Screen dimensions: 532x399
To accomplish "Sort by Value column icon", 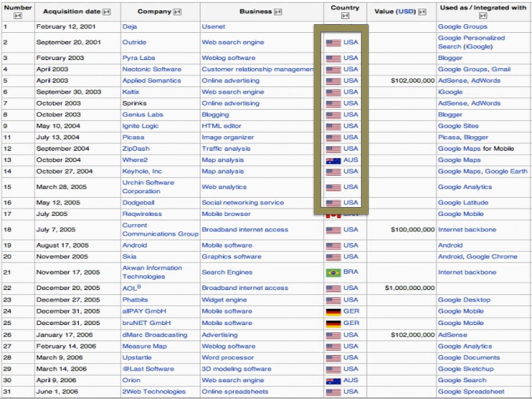I will click(422, 12).
